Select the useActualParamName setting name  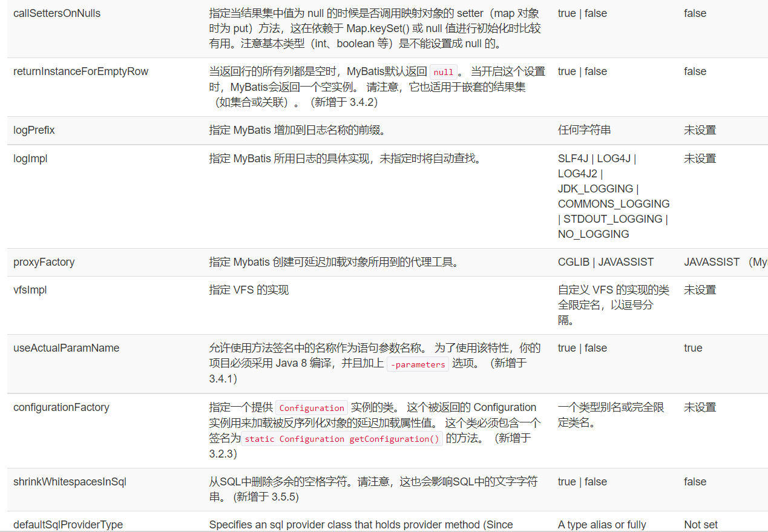coord(67,348)
